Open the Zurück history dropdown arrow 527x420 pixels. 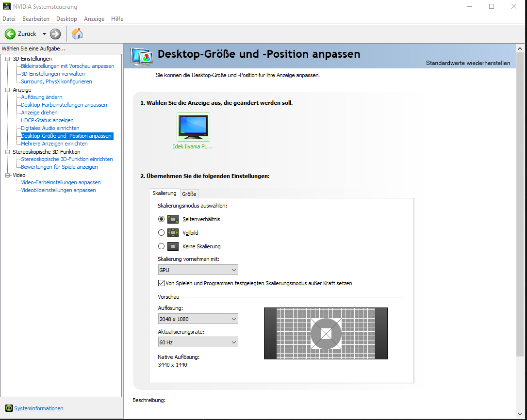(44, 34)
